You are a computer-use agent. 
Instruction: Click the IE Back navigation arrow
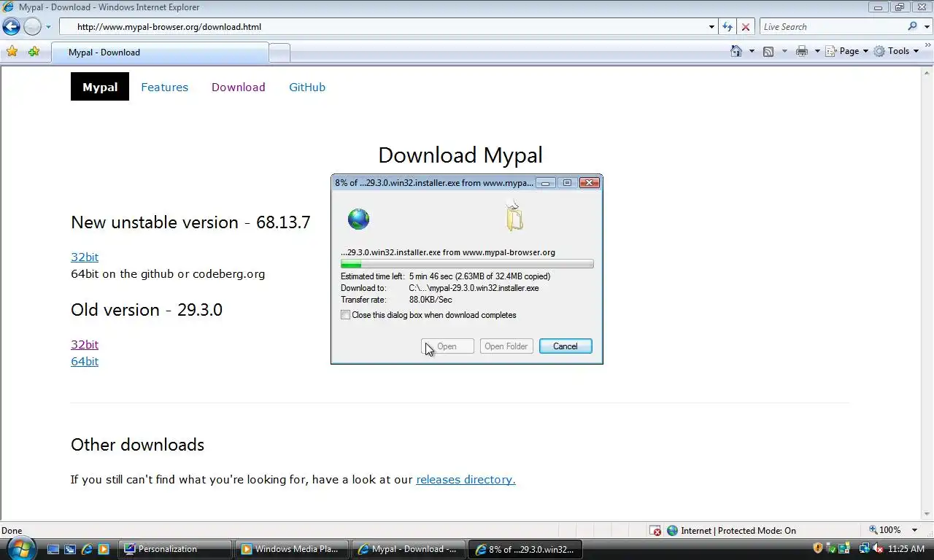pyautogui.click(x=11, y=27)
